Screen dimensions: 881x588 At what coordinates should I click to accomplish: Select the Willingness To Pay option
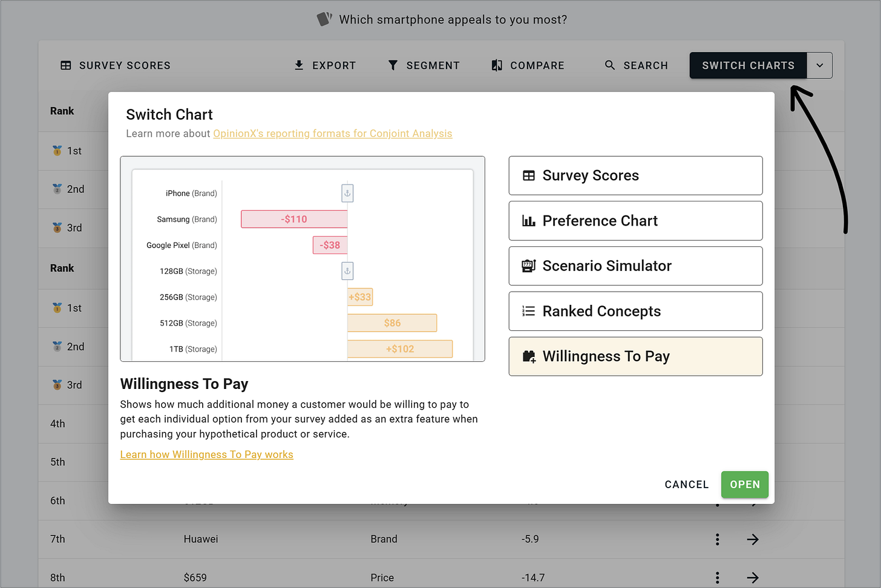click(x=635, y=356)
